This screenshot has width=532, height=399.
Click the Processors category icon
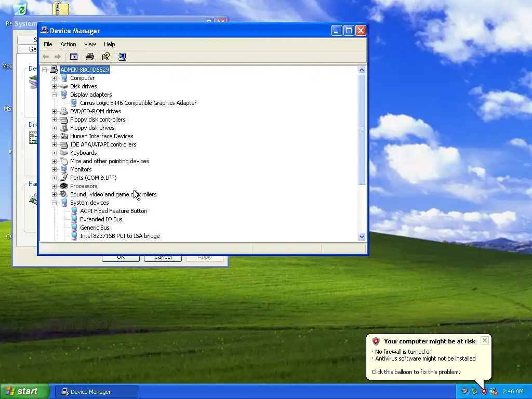click(x=64, y=186)
